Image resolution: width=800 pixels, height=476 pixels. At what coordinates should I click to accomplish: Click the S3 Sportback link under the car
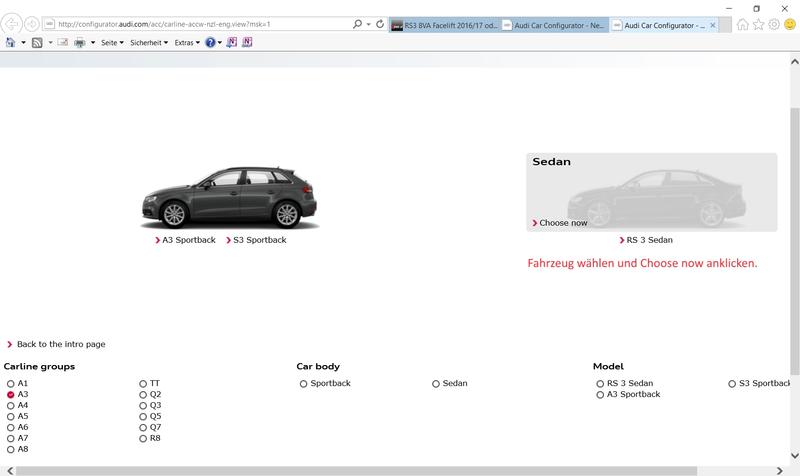pyautogui.click(x=259, y=240)
